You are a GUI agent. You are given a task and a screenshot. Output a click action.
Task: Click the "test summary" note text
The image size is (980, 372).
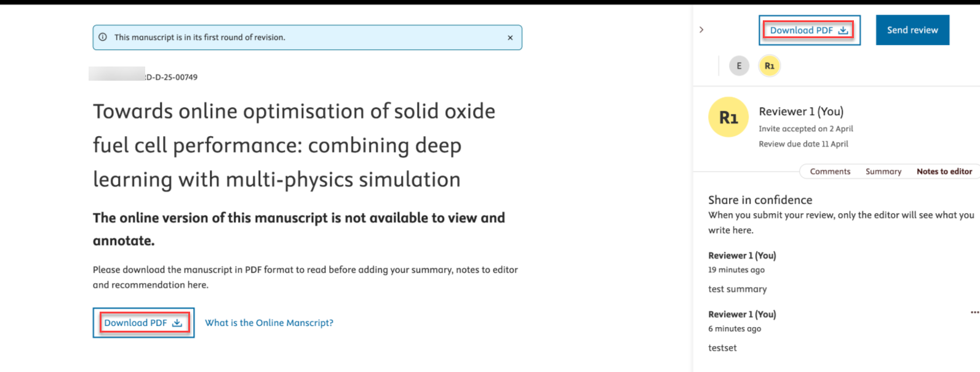click(x=737, y=289)
